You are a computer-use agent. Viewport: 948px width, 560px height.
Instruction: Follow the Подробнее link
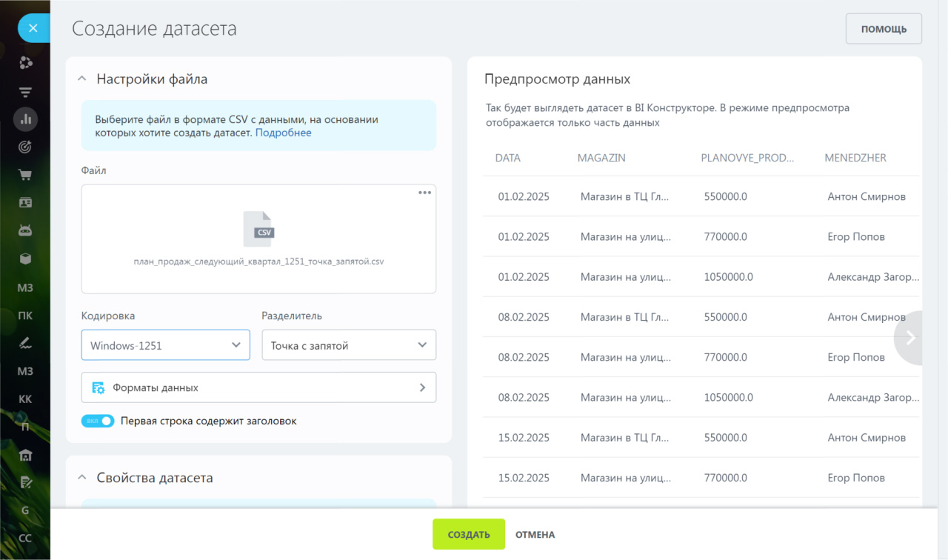[284, 133]
